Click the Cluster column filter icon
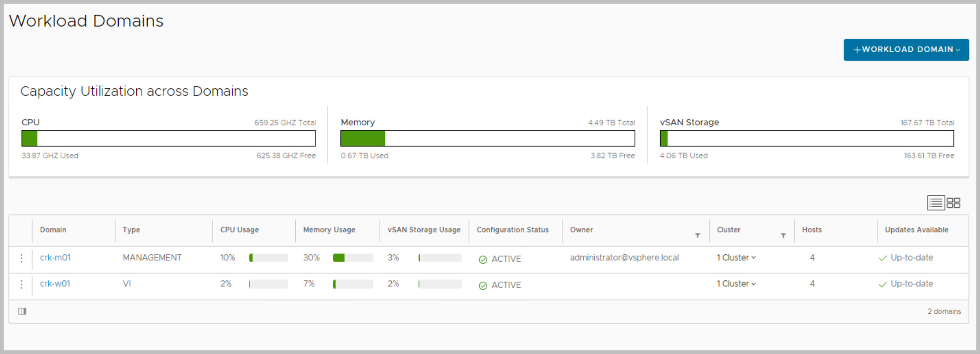The image size is (980, 354). (x=783, y=235)
